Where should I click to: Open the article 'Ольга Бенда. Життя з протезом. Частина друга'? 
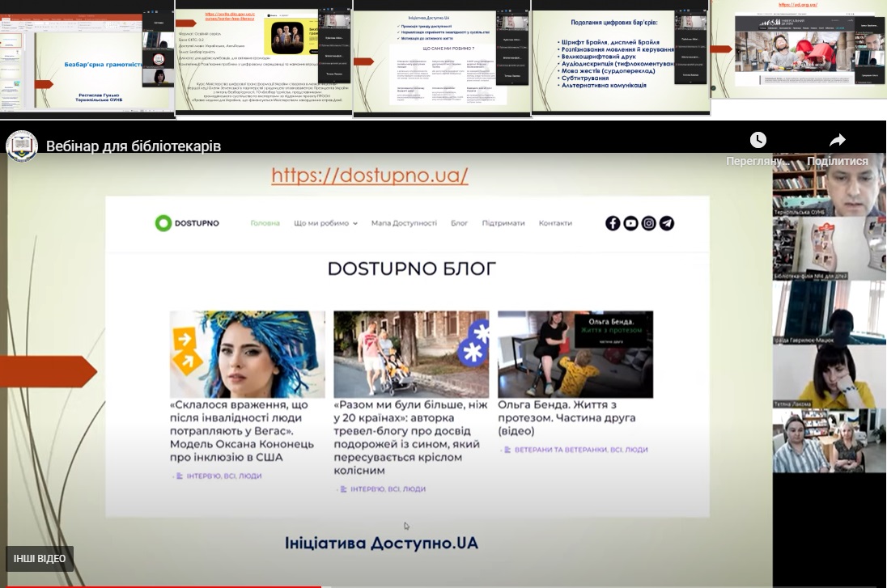[567, 418]
